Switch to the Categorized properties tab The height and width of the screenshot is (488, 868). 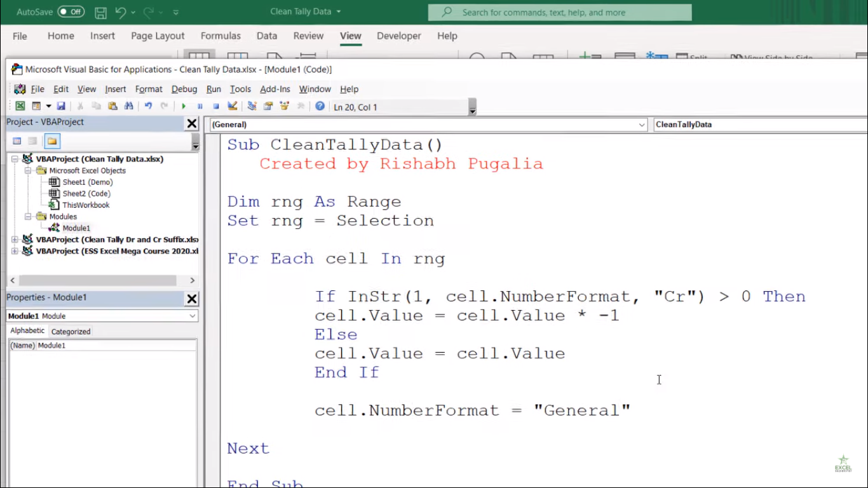point(71,331)
